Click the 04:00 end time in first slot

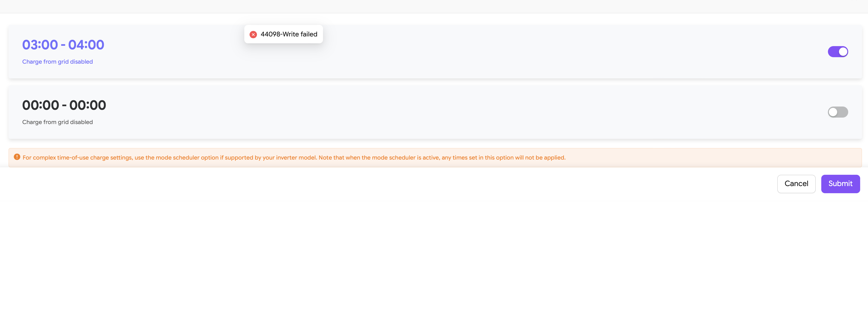coord(86,45)
